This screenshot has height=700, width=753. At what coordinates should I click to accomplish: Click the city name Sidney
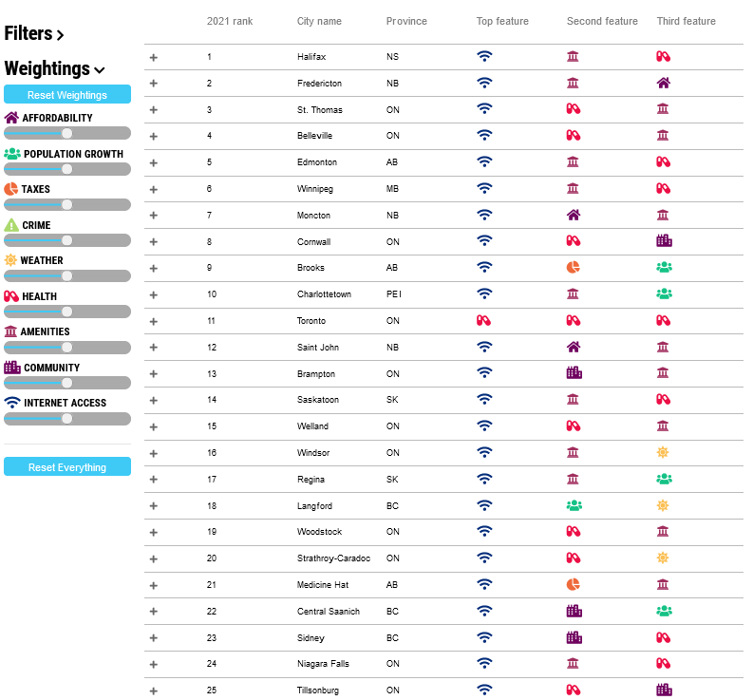point(311,637)
